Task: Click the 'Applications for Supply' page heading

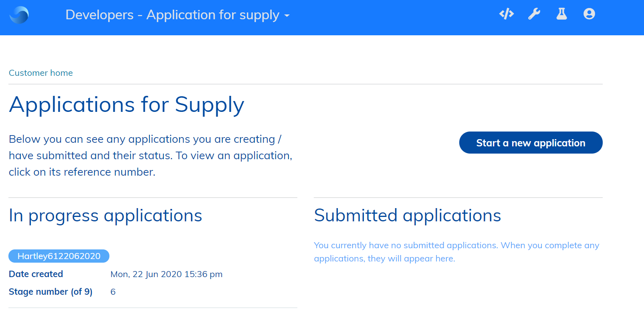Action: point(127,105)
